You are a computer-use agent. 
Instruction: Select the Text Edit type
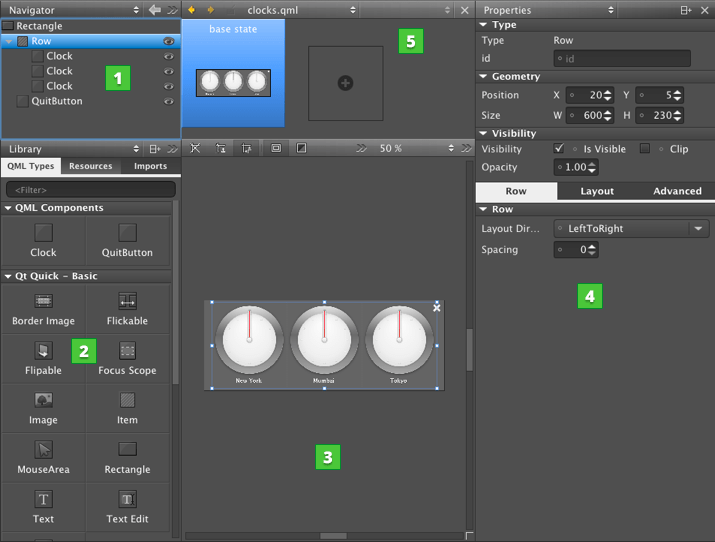click(127, 507)
